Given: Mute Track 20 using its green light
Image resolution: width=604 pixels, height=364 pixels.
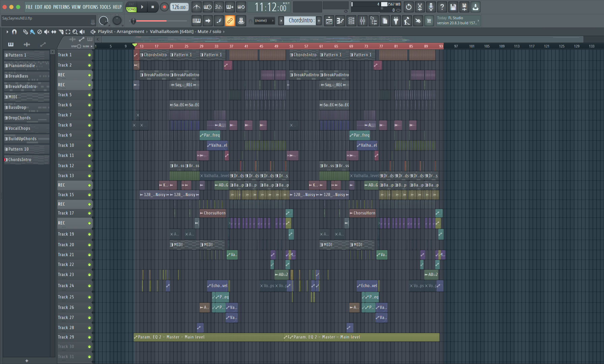Looking at the screenshot, I should coord(89,245).
